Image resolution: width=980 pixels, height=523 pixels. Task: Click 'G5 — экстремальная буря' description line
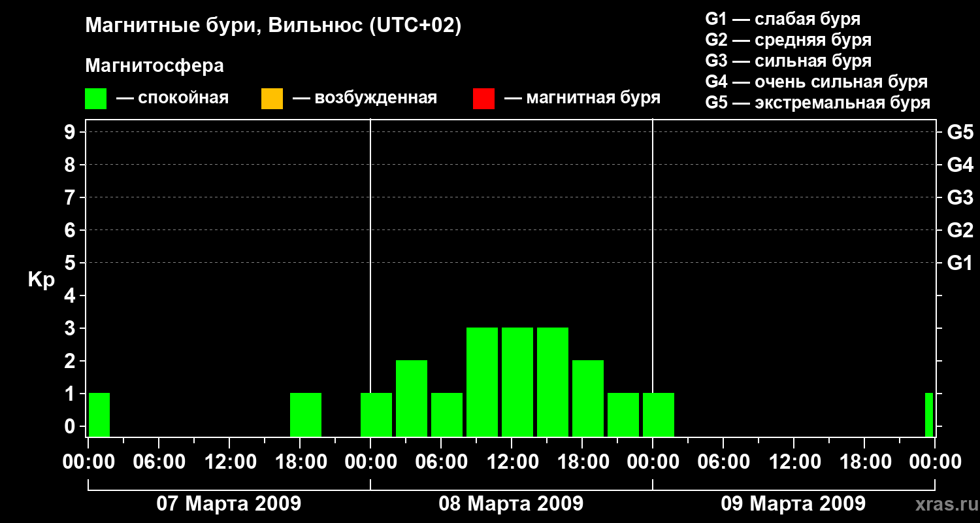click(x=818, y=103)
